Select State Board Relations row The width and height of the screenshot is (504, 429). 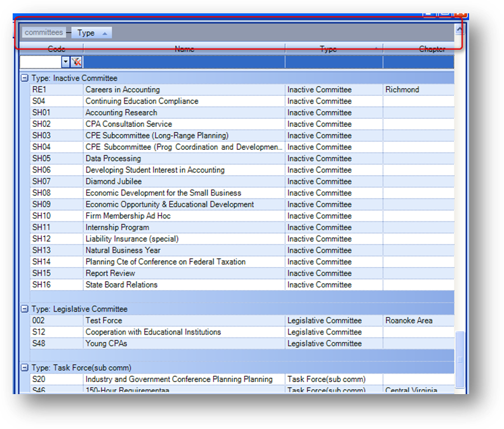pyautogui.click(x=242, y=284)
